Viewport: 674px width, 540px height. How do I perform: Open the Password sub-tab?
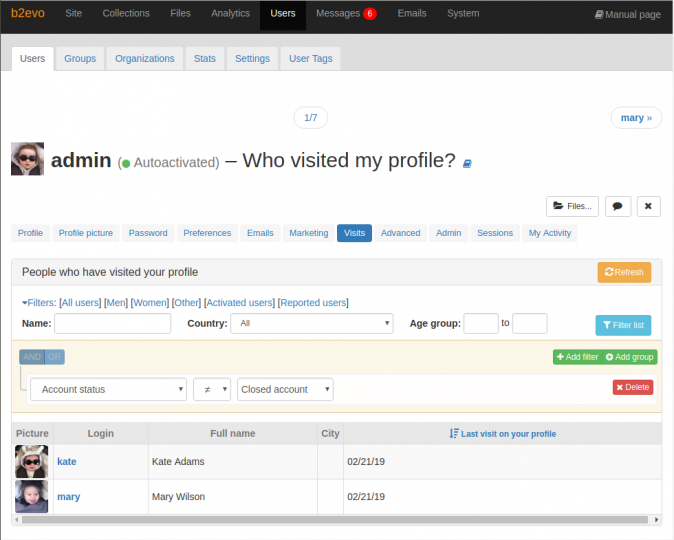click(x=148, y=233)
